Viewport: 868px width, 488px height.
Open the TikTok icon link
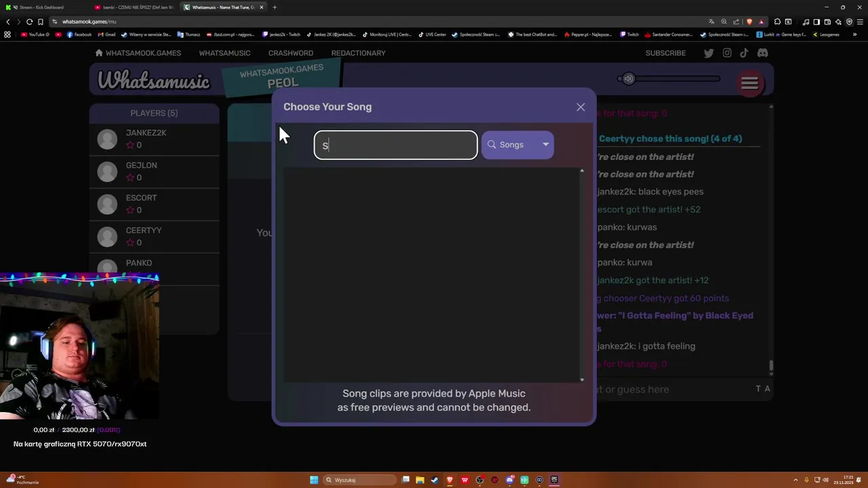[744, 53]
